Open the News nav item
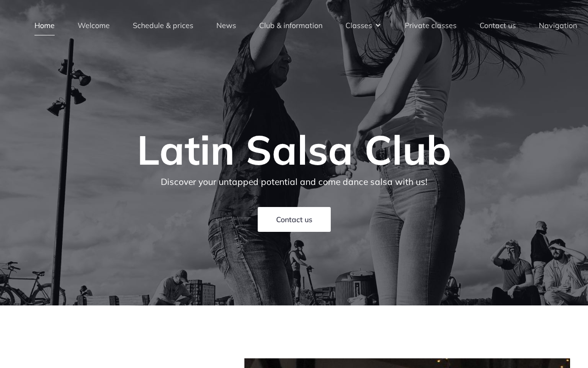 coord(226,25)
